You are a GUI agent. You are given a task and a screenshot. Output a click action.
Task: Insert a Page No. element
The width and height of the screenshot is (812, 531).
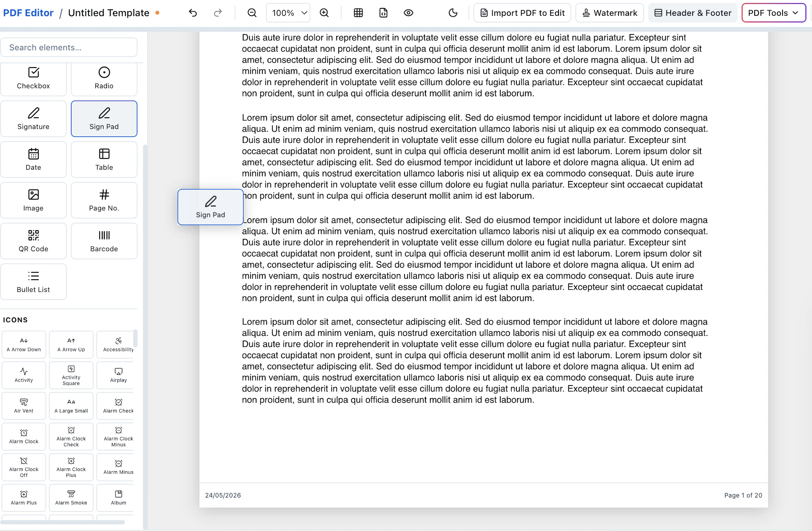(104, 200)
